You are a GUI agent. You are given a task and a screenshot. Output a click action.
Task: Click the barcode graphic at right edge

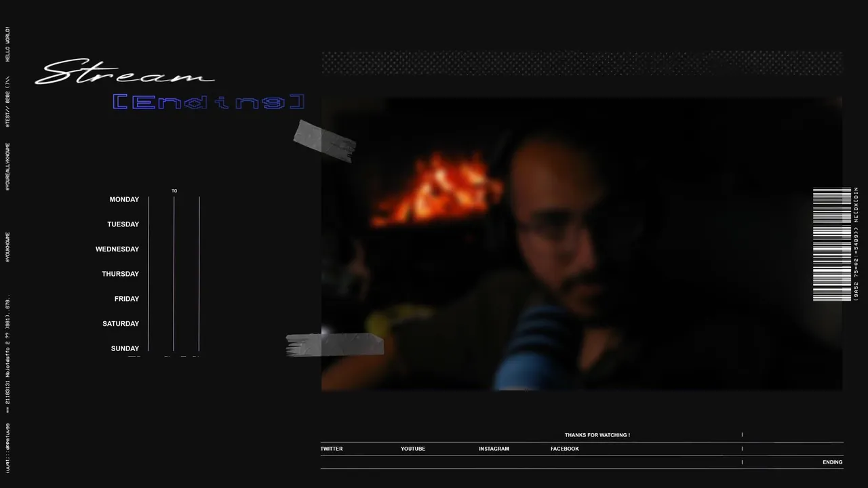(x=832, y=244)
